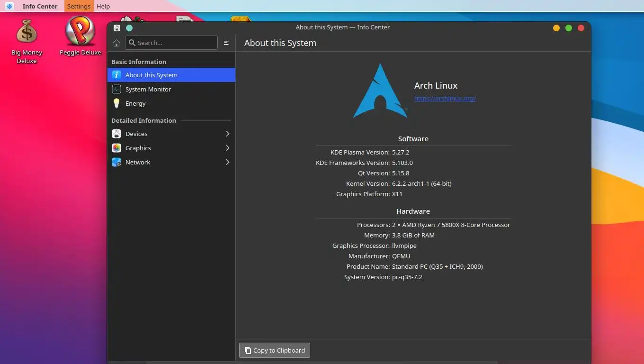
Task: Select System Monitor entry
Action: (x=171, y=89)
